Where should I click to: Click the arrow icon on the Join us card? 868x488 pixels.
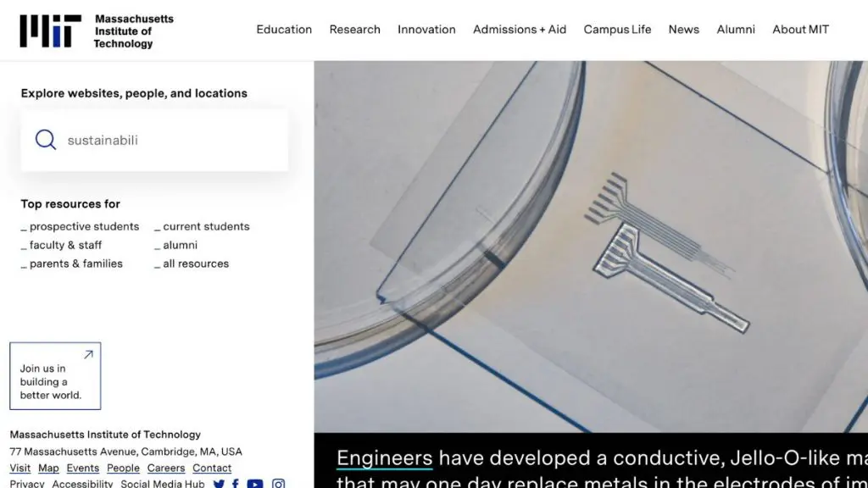coord(88,354)
